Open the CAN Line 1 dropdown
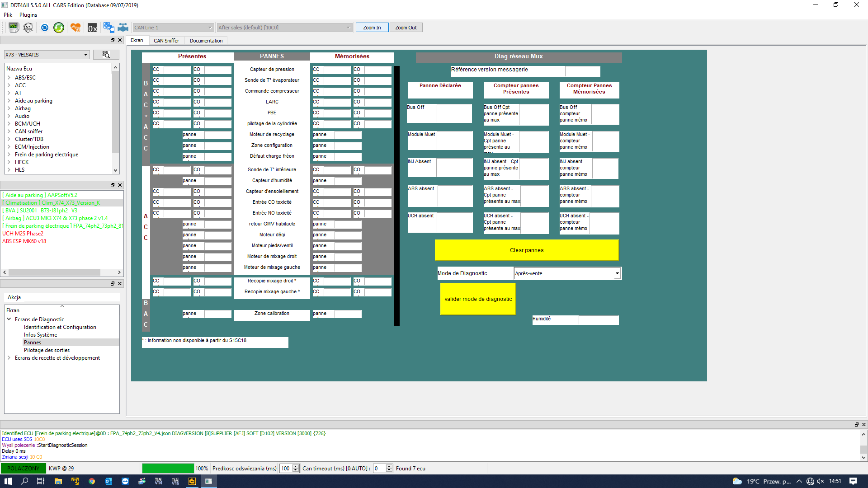The image size is (868, 488). [x=173, y=28]
